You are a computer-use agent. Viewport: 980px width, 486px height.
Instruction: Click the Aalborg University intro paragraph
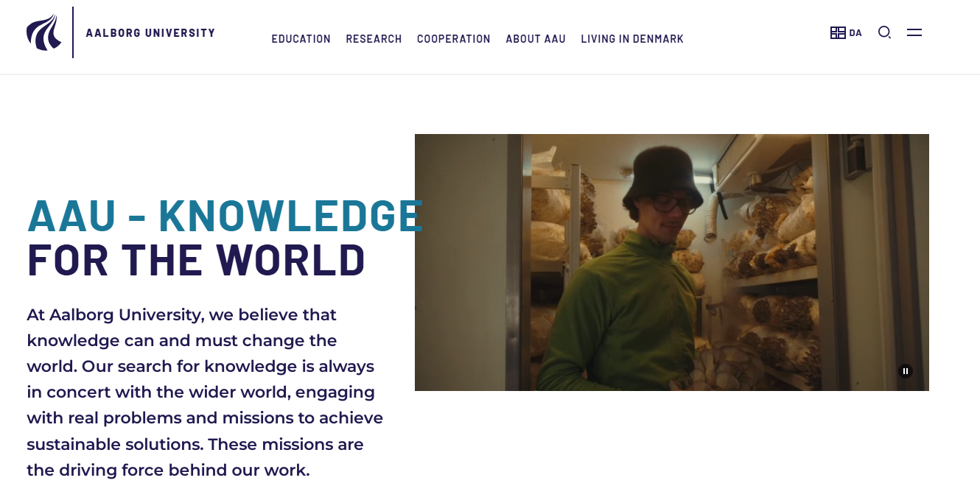click(x=205, y=392)
